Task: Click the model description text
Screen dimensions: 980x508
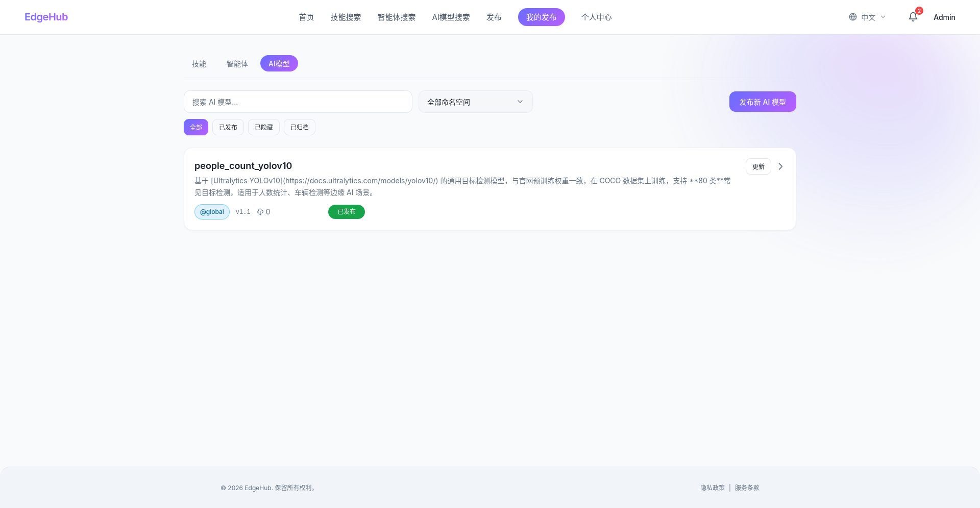Action: [x=462, y=187]
